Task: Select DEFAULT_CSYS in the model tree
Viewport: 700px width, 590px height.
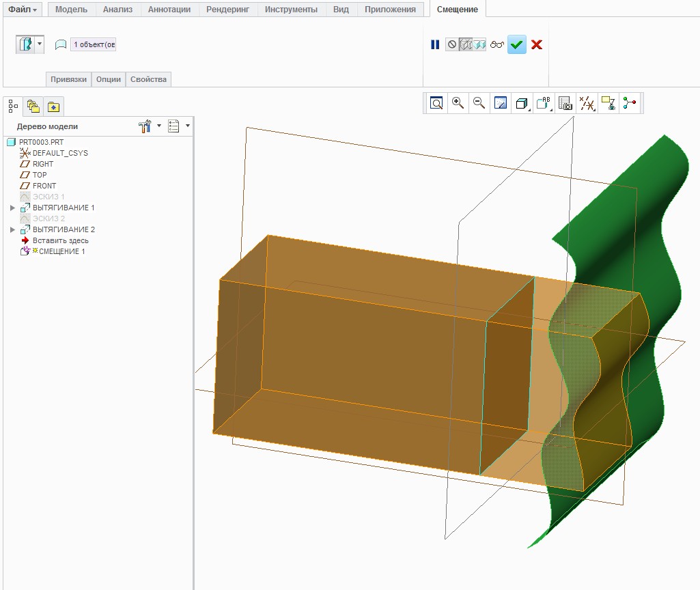Action: point(60,153)
